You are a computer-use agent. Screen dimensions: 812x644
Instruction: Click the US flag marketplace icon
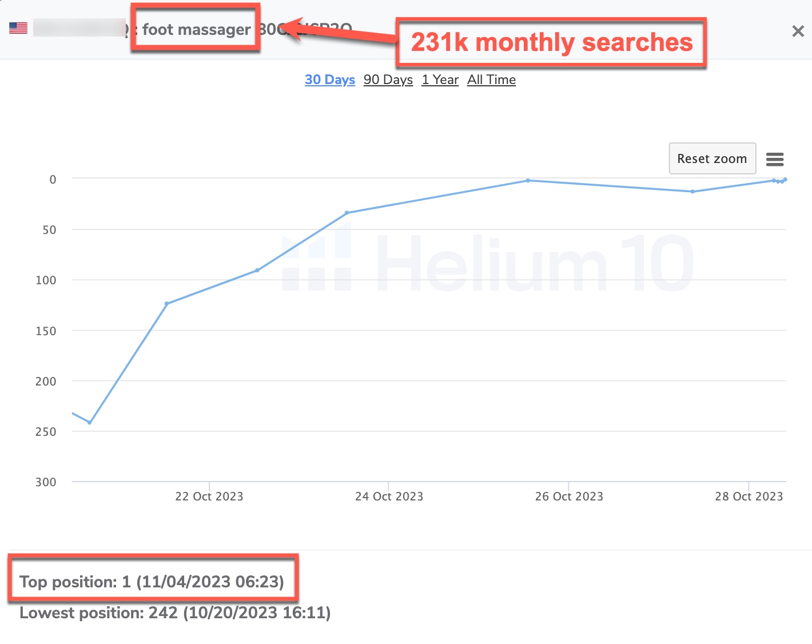(18, 28)
